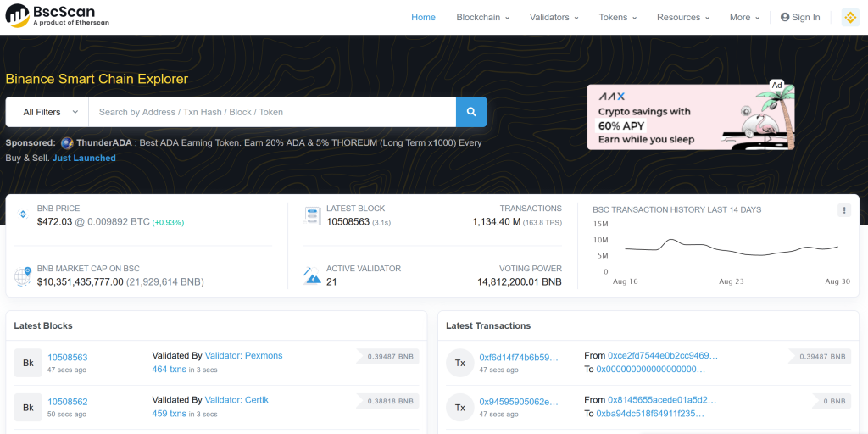Image resolution: width=868 pixels, height=434 pixels.
Task: Open block 10508563 in Latest Blocks
Action: click(x=68, y=357)
